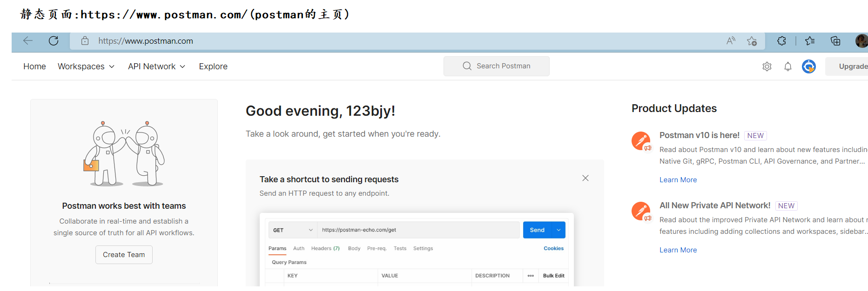Screen dimensions: 868x291
Task: Go to the Home tab
Action: click(x=34, y=66)
